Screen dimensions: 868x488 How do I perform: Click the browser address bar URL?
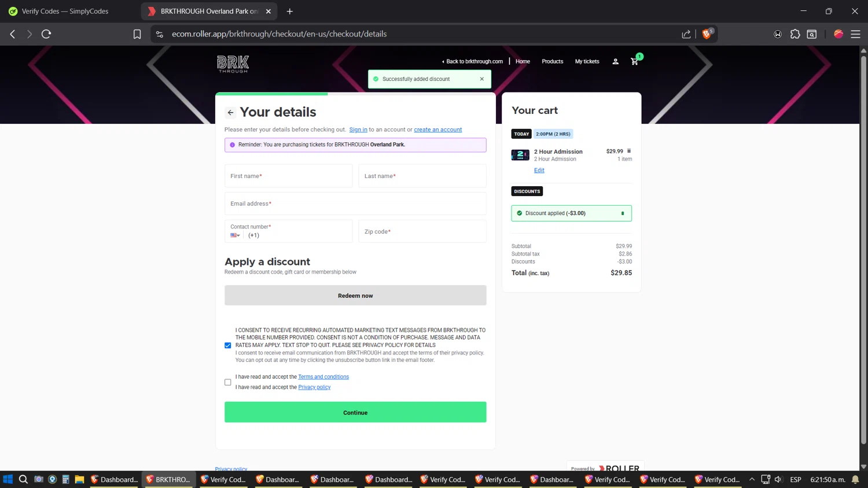click(x=279, y=34)
